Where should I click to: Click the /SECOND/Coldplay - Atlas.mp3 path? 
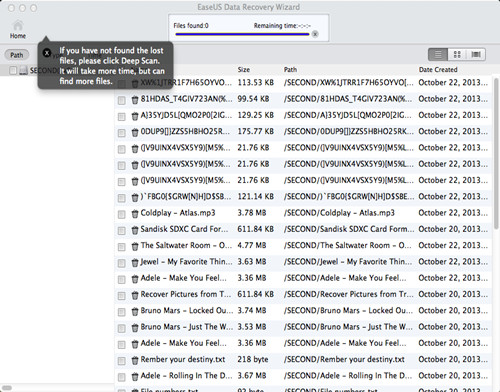click(339, 213)
